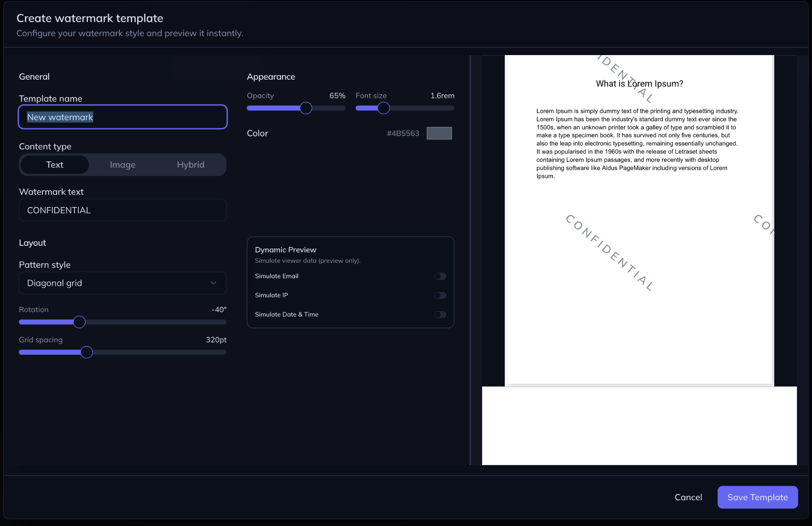
Task: Toggle Simulate Email switch
Action: click(x=440, y=276)
